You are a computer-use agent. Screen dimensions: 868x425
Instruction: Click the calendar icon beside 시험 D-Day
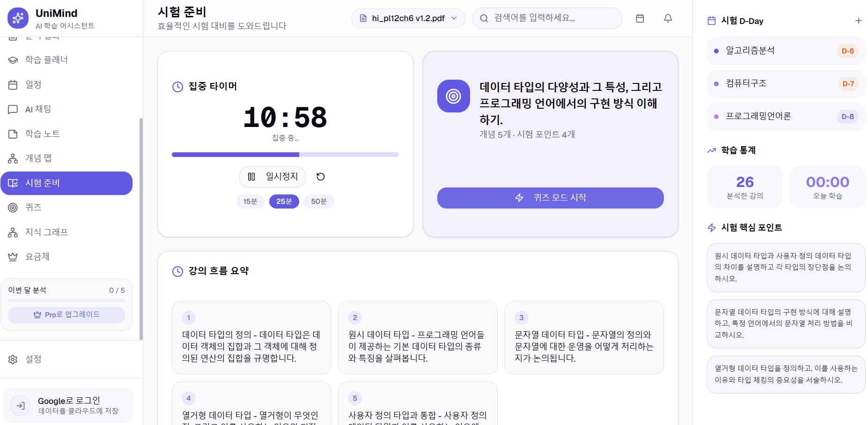point(712,21)
